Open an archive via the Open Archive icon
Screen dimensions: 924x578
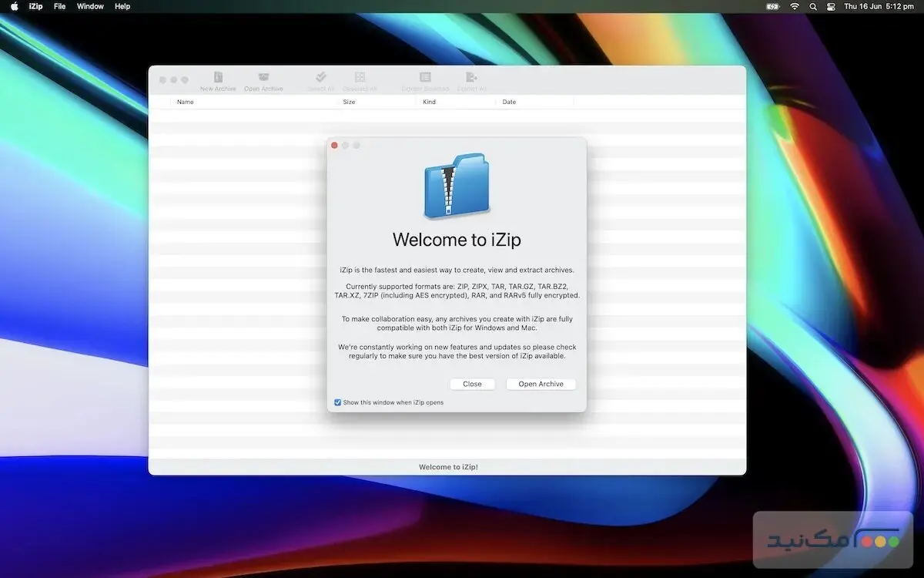pos(263,79)
